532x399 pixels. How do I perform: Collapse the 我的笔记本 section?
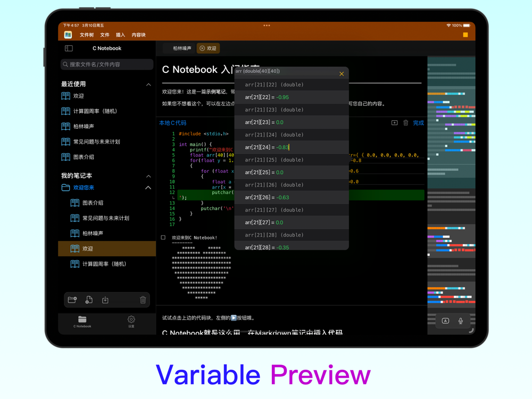click(x=148, y=176)
